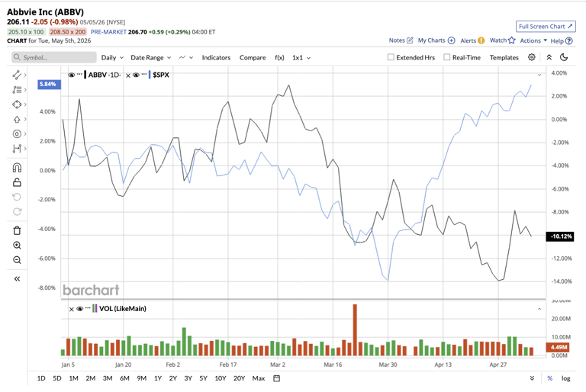Select the trend line drawing tool
The height and width of the screenshot is (392, 586).
(x=17, y=75)
